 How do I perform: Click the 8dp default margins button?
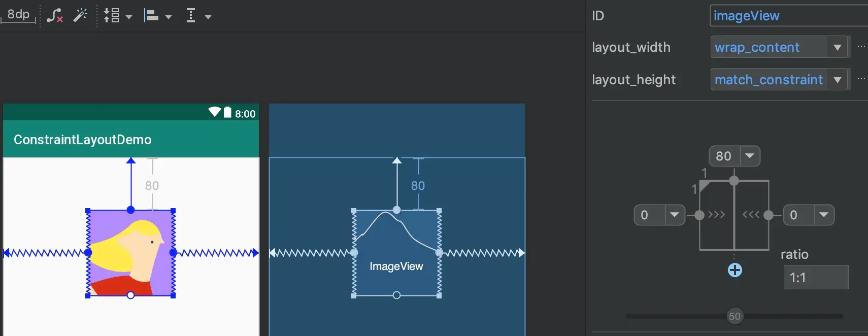click(x=18, y=15)
